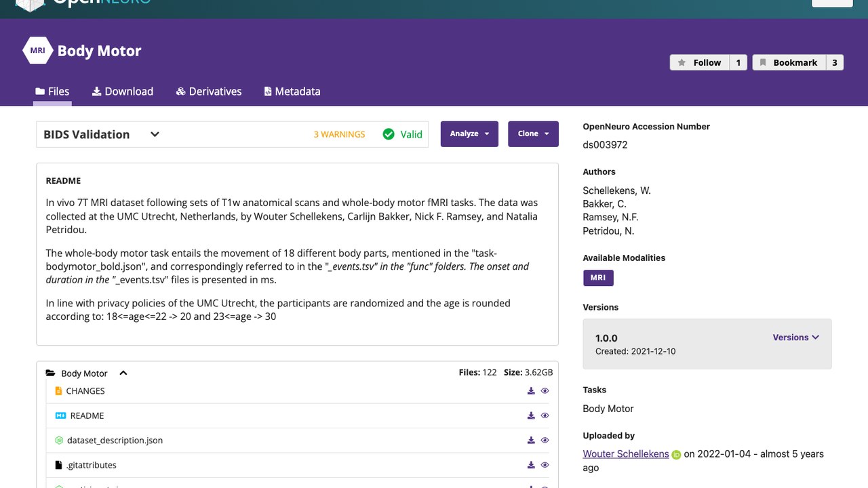Download the .gitattributes file
The height and width of the screenshot is (488, 868).
pos(531,465)
